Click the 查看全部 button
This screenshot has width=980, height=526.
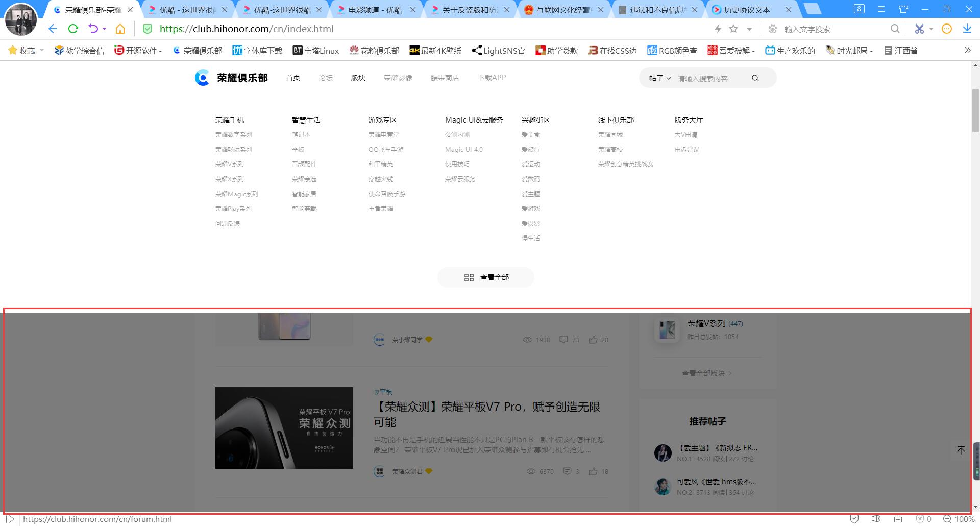pos(486,277)
